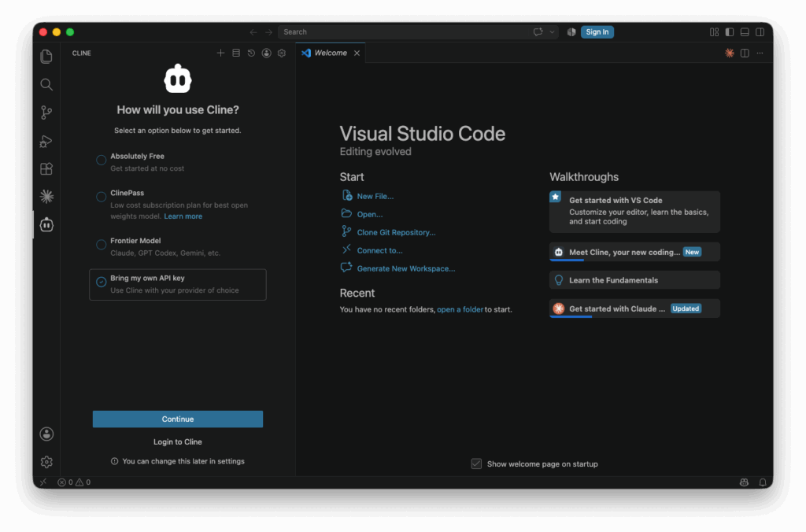
Task: Go back with the left arrow
Action: (253, 31)
